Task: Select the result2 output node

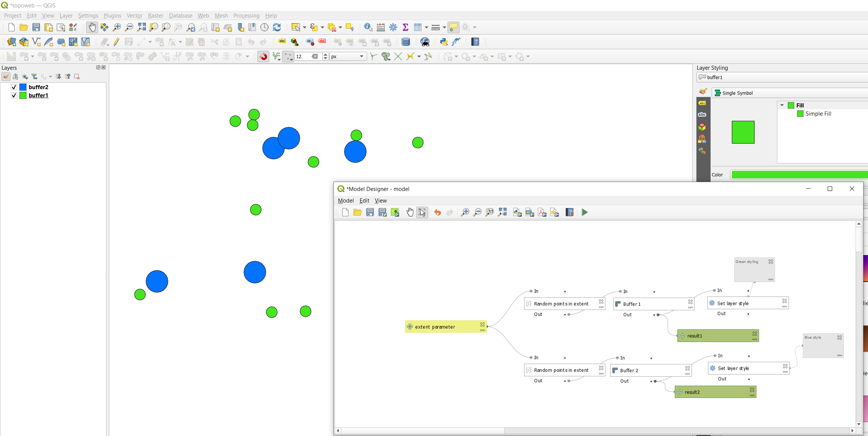Action: pyautogui.click(x=715, y=392)
